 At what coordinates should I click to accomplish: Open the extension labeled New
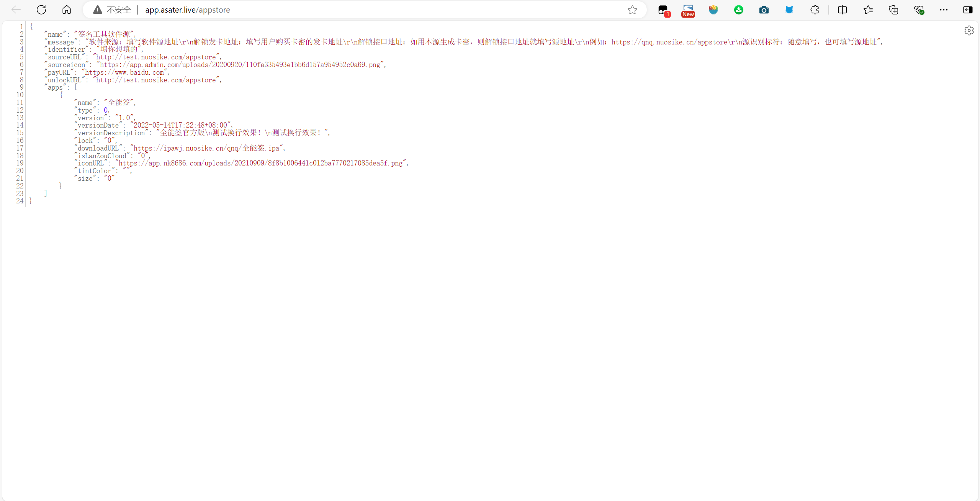click(x=688, y=10)
